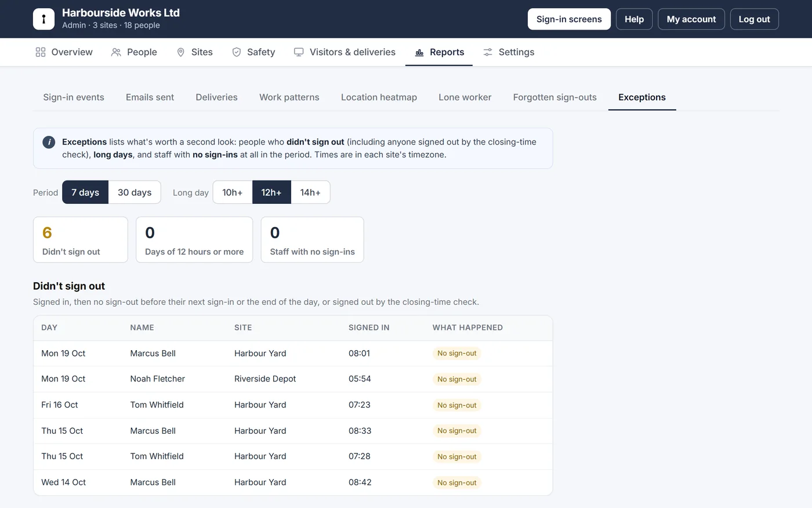Switch period to 30 days

[135, 192]
